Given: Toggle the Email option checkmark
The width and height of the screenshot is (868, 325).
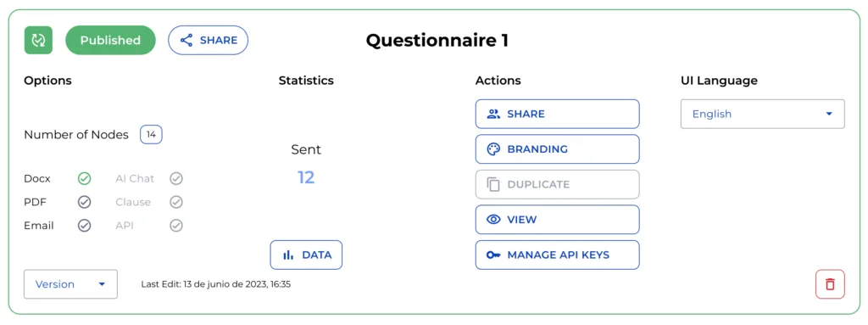Looking at the screenshot, I should pos(84,226).
